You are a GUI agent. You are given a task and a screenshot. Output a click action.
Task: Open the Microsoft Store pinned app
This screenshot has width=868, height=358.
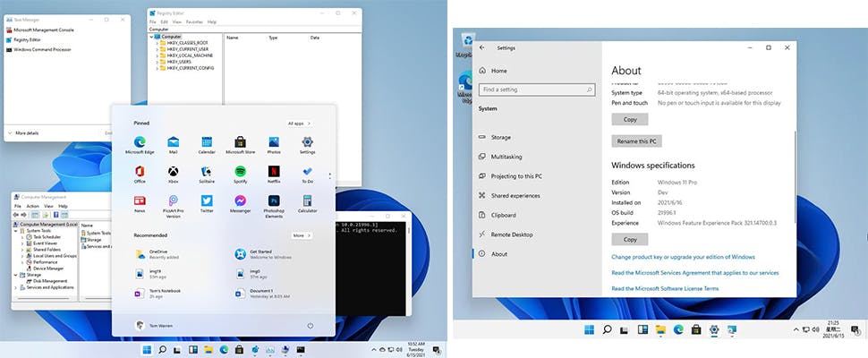point(241,141)
